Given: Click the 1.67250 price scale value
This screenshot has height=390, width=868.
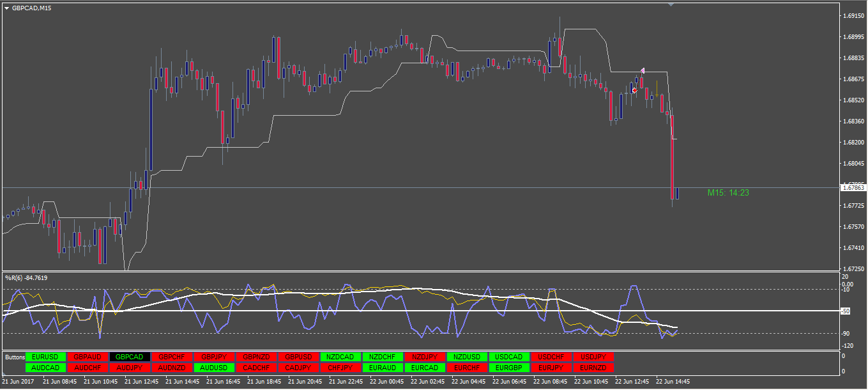Looking at the screenshot, I should point(853,269).
